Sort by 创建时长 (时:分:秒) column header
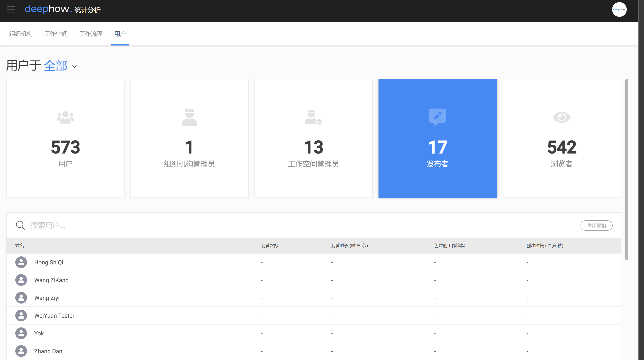Image resolution: width=644 pixels, height=360 pixels. (545, 245)
